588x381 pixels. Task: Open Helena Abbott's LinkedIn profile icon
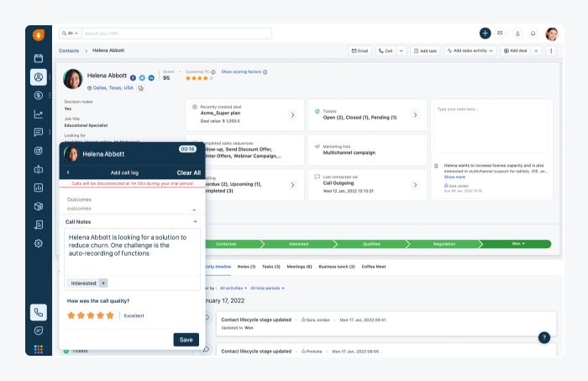tap(151, 77)
